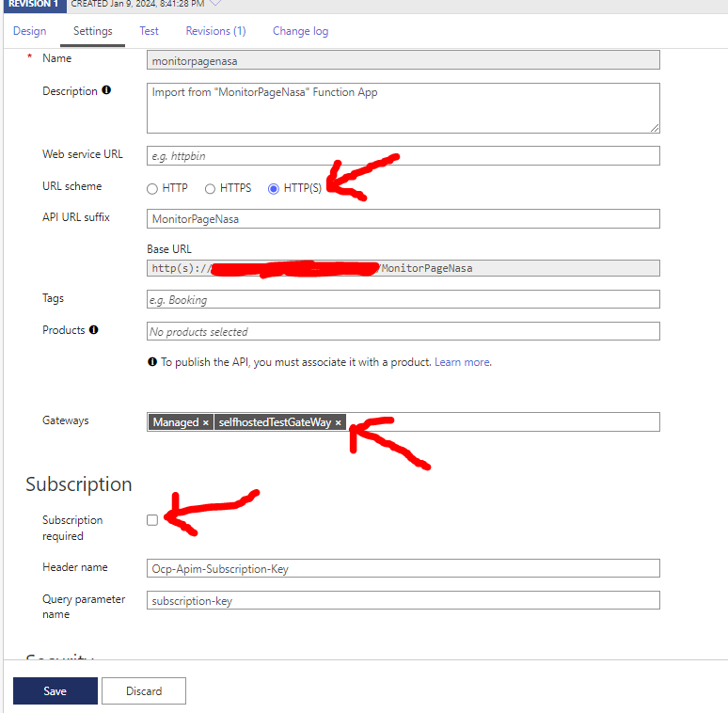Choose the HTTP(S) URL scheme
The width and height of the screenshot is (728, 713).
pos(274,188)
